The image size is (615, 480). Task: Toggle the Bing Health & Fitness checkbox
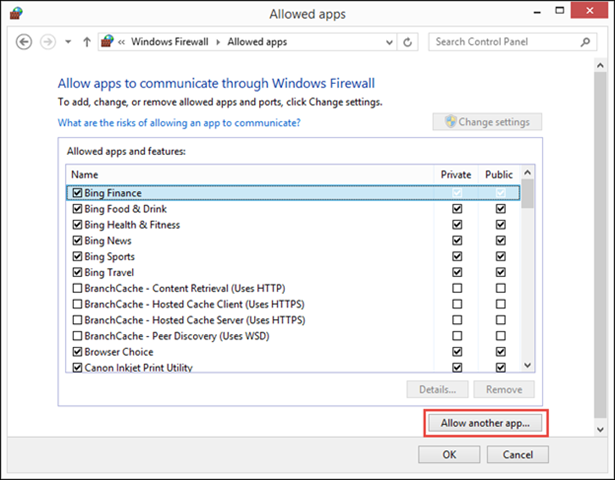pyautogui.click(x=77, y=224)
